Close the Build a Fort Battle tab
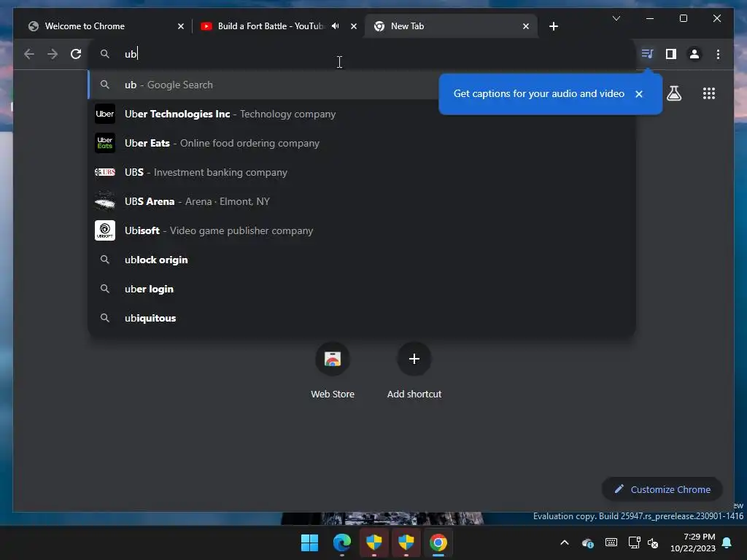The width and height of the screenshot is (747, 560). [x=354, y=26]
